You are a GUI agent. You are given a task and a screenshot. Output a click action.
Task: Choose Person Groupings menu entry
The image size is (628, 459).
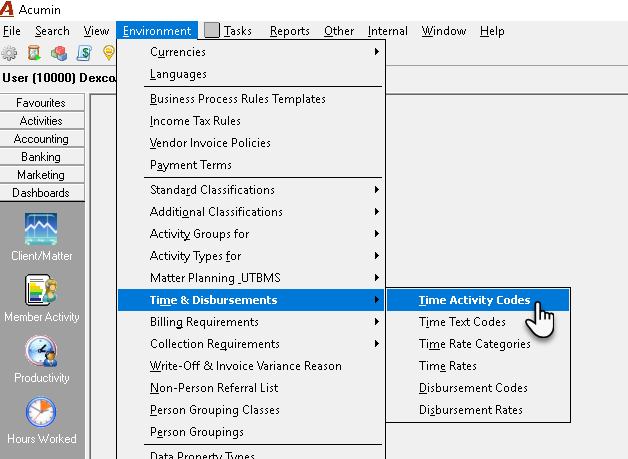point(251,432)
